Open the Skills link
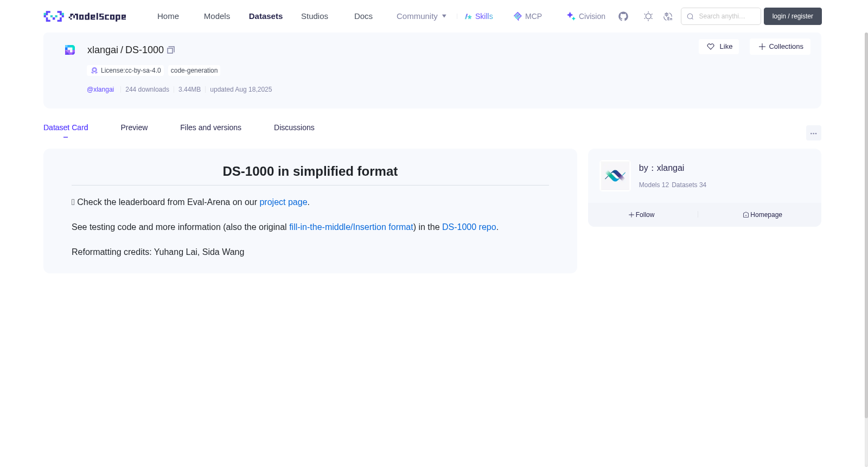The image size is (868, 467). pyautogui.click(x=479, y=16)
